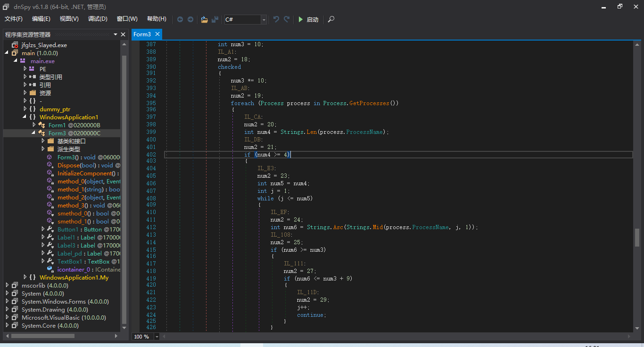Expand the 类型引用 node

point(25,77)
